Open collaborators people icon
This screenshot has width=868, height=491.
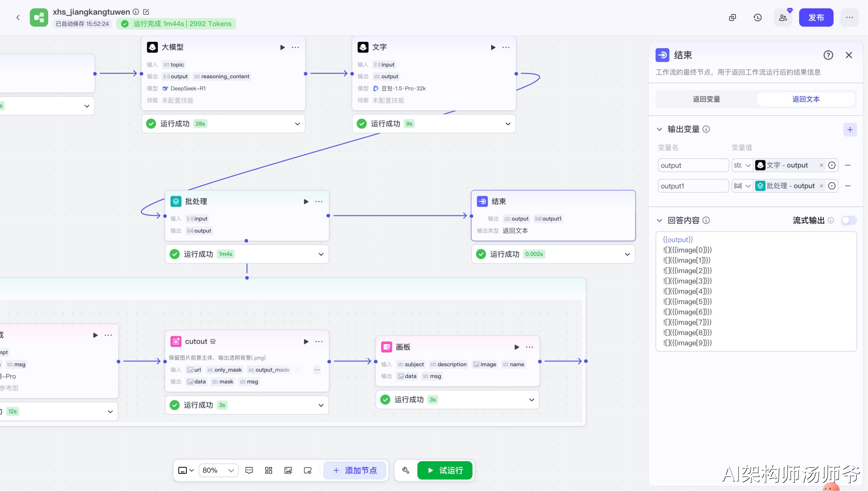point(783,17)
